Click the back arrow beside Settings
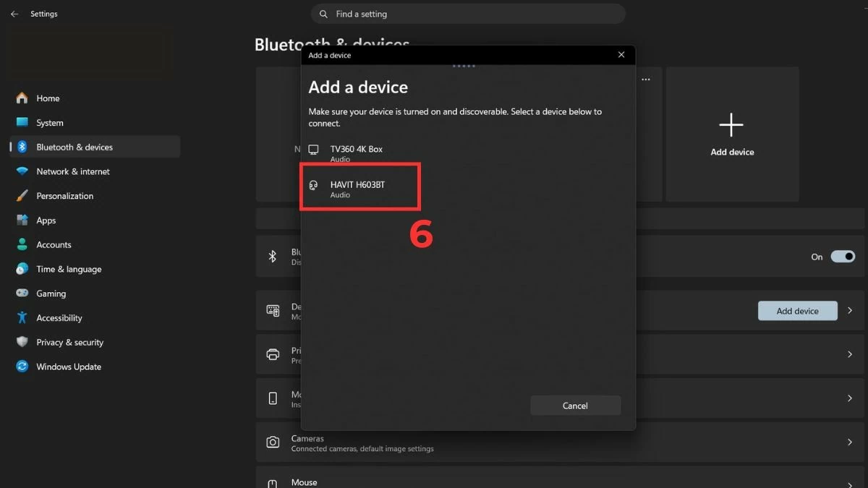The width and height of the screenshot is (868, 488). pyautogui.click(x=14, y=14)
